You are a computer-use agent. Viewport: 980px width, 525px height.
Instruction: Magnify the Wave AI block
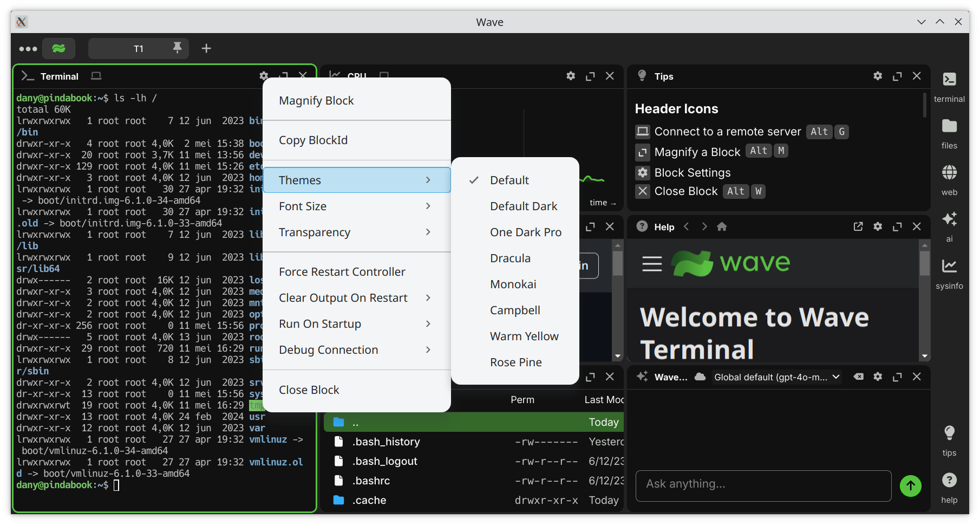pos(897,377)
